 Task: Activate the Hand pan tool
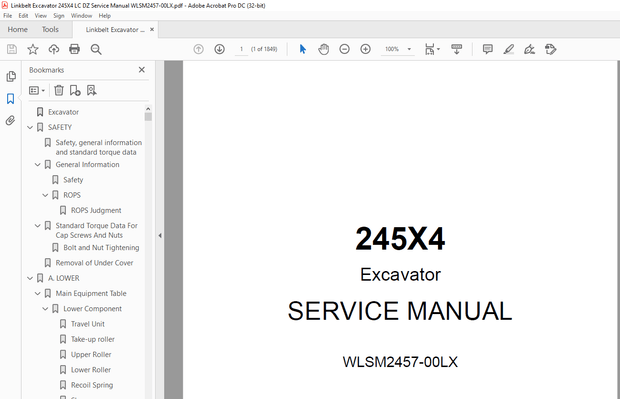click(x=323, y=49)
